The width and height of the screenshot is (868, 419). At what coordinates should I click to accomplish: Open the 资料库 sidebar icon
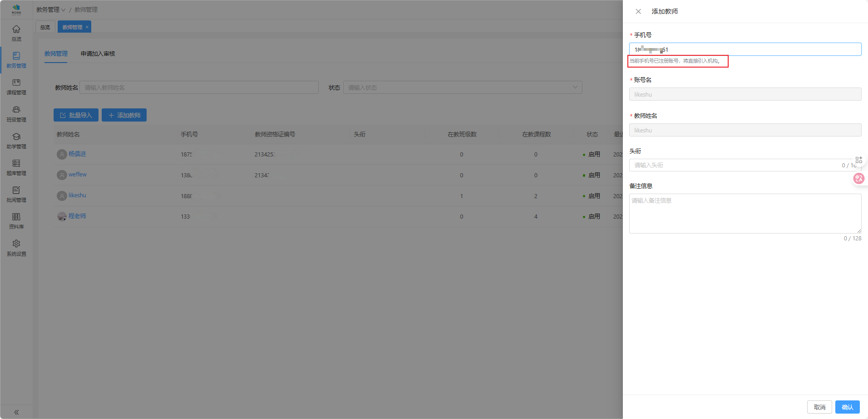[x=16, y=221]
